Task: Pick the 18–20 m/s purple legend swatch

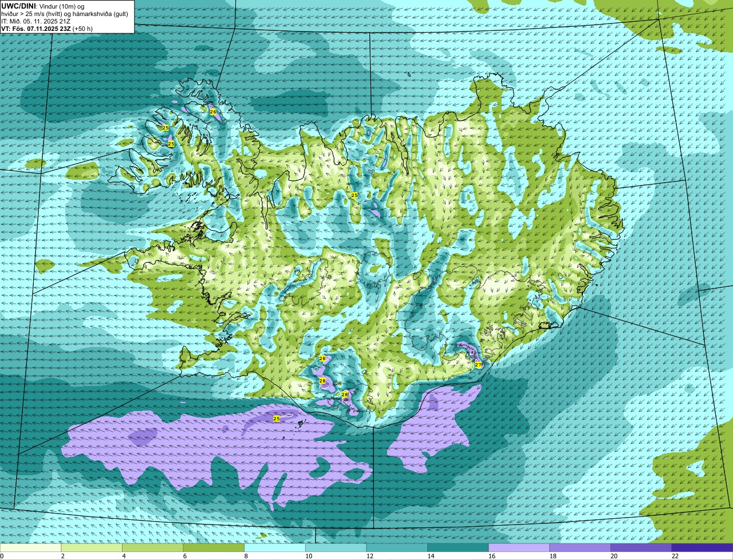Action: [x=580, y=548]
